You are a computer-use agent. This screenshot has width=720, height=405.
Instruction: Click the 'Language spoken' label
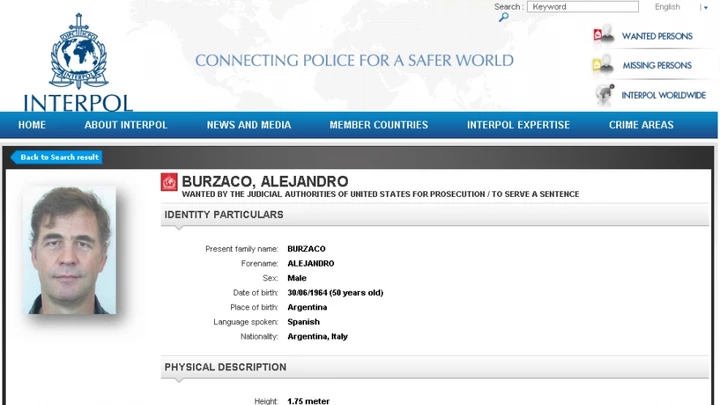[246, 322]
